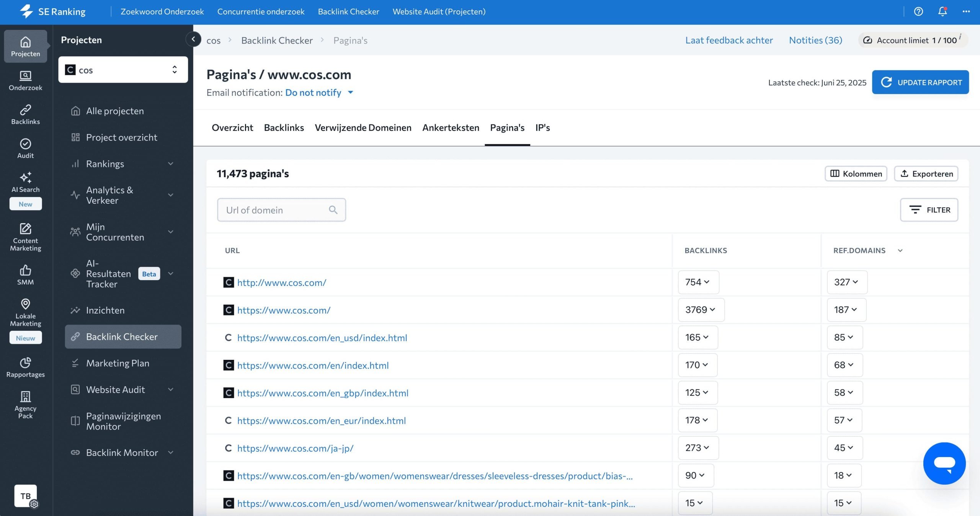Viewport: 980px width, 516px height.
Task: Open the Backlinks section icon
Action: [x=25, y=114]
